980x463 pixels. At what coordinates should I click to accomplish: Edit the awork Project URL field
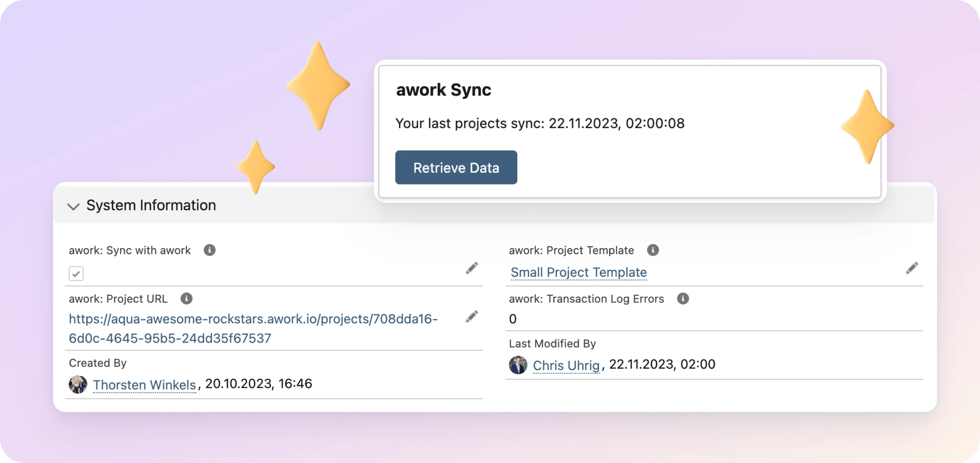pyautogui.click(x=472, y=316)
